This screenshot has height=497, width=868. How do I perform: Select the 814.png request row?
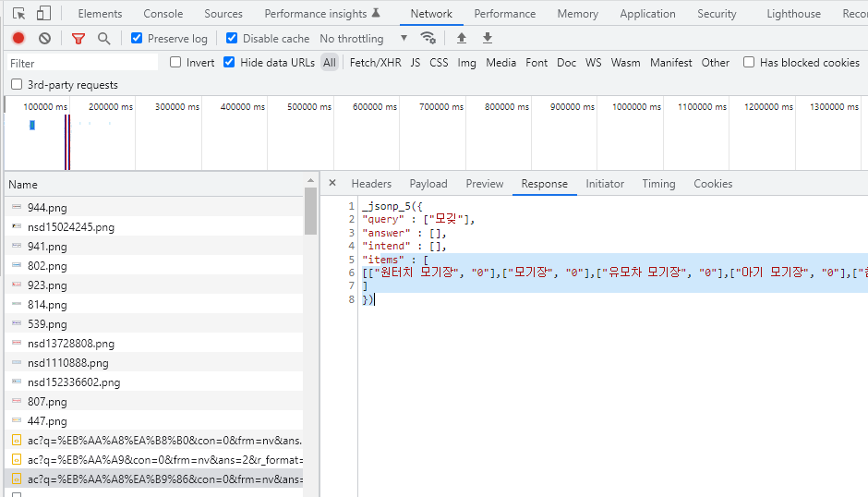pos(154,304)
